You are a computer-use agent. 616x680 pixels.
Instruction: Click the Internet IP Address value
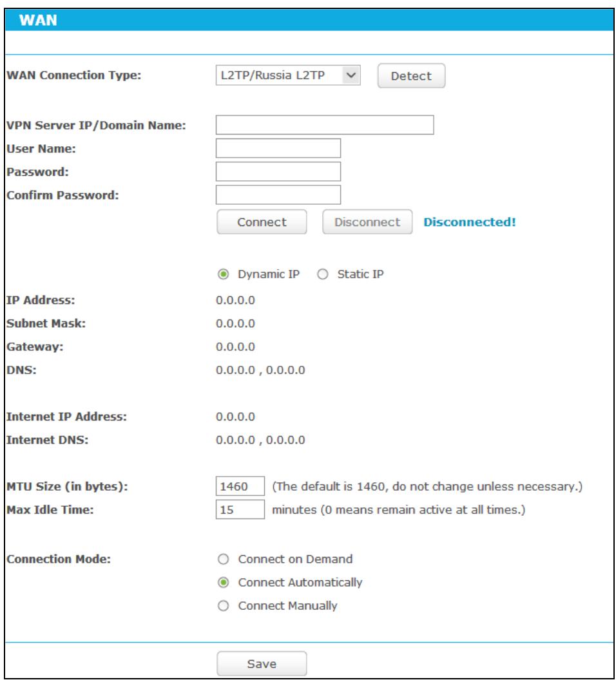pyautogui.click(x=236, y=417)
